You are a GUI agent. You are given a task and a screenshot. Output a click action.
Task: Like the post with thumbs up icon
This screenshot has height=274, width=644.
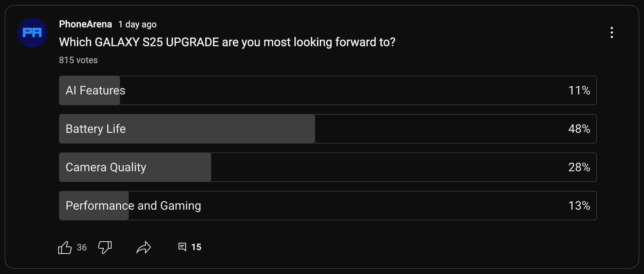65,247
